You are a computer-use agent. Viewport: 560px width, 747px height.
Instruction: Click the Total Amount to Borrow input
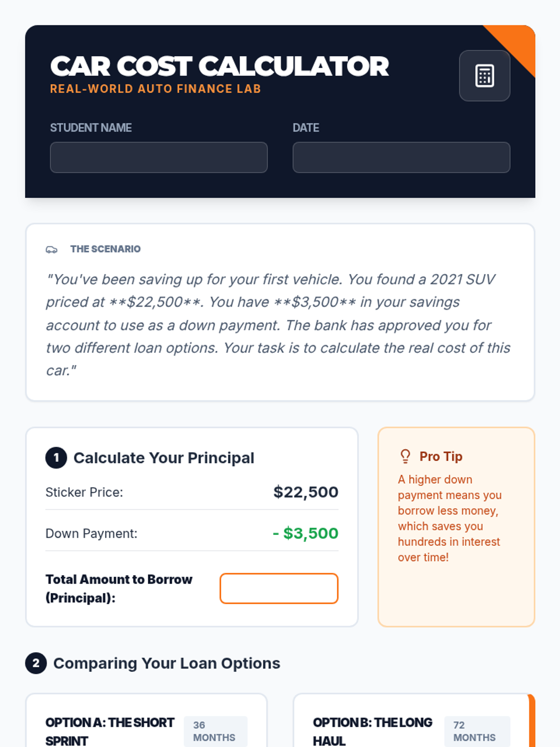(x=279, y=588)
